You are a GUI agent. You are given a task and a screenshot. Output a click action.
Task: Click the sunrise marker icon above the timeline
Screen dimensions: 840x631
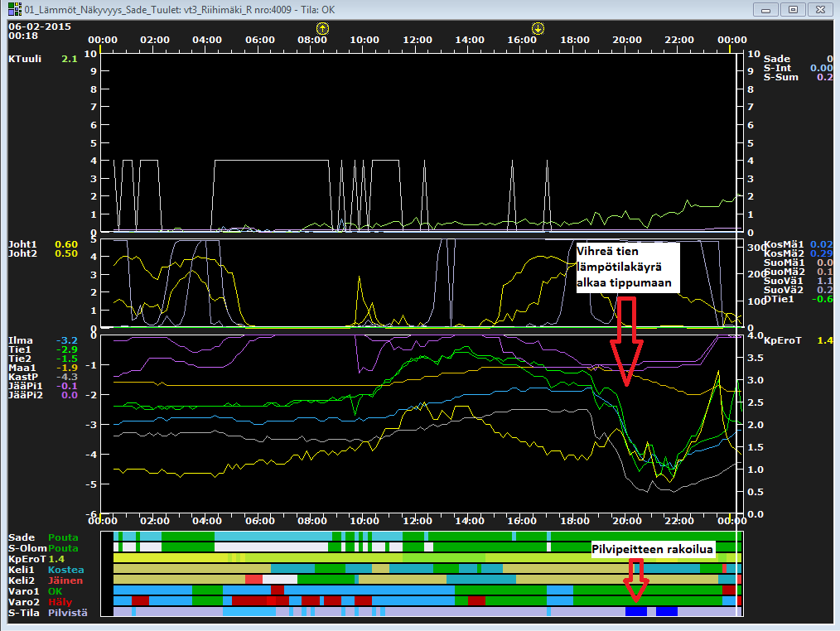[322, 28]
